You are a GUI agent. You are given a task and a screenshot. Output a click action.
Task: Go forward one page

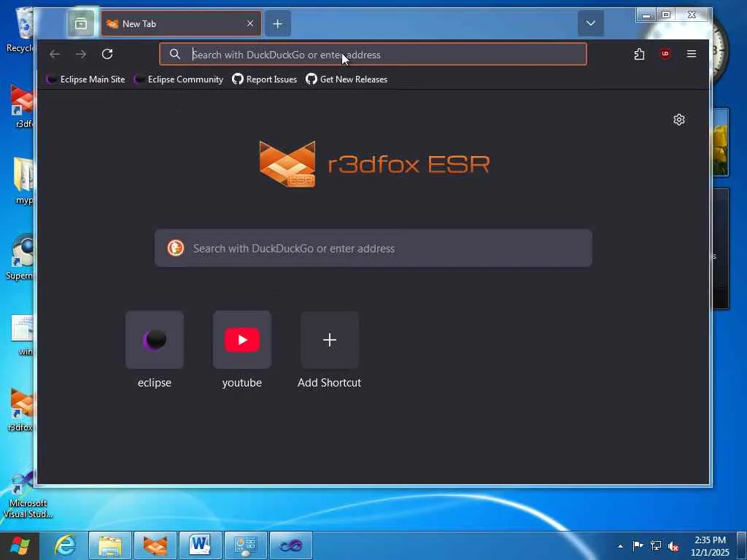81,54
